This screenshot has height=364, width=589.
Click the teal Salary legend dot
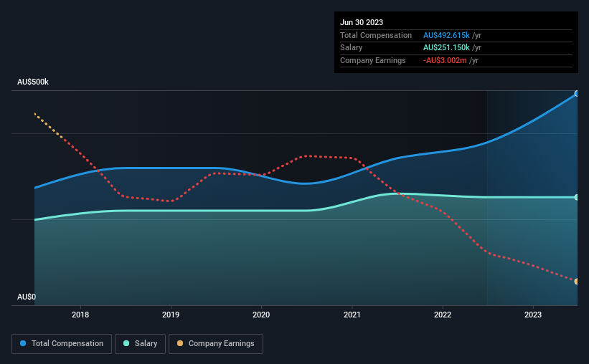point(126,343)
